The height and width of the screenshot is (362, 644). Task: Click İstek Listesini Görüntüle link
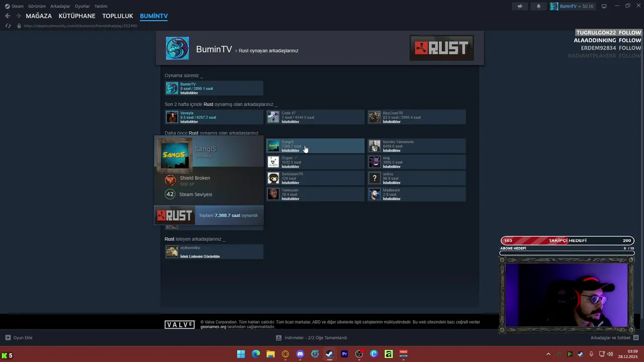pyautogui.click(x=200, y=256)
